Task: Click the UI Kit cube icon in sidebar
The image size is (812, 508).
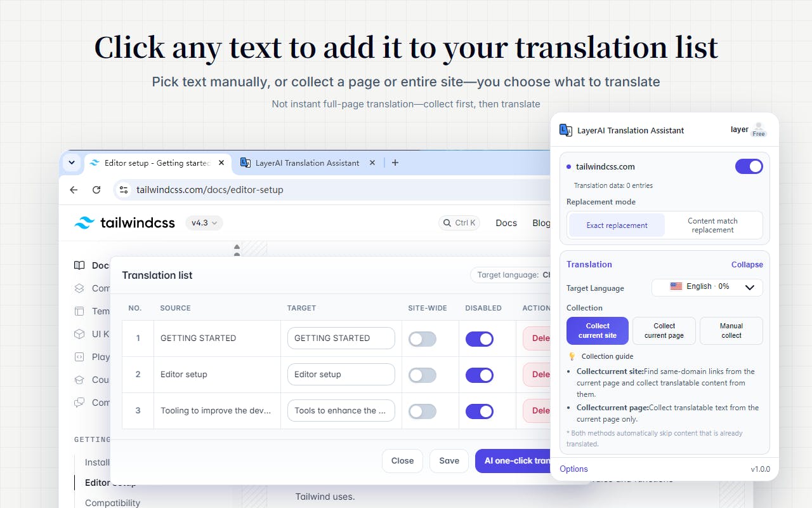Action: [x=79, y=334]
